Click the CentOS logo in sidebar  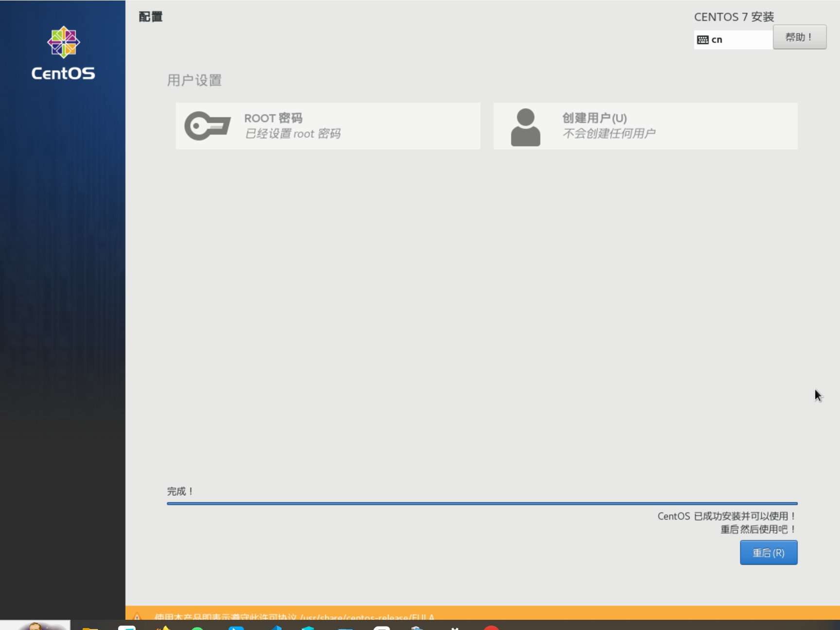point(63,53)
